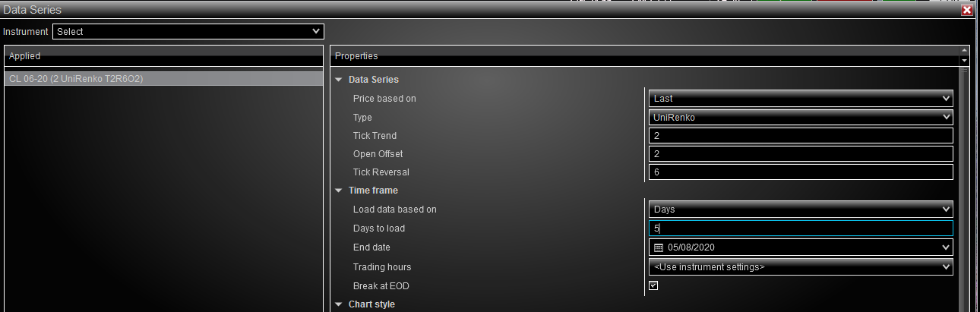Toggle the Break at EOD checkbox

point(653,285)
